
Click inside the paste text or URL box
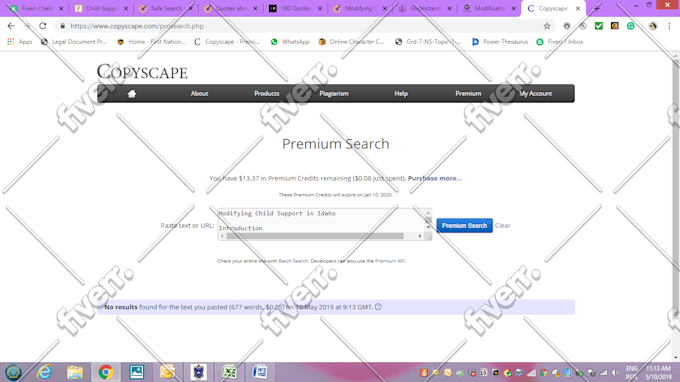pyautogui.click(x=321, y=220)
